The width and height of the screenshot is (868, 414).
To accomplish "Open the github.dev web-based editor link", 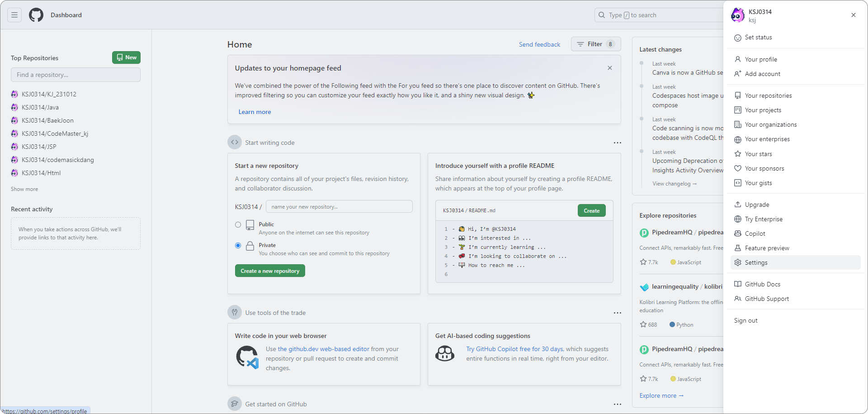I will pos(324,349).
